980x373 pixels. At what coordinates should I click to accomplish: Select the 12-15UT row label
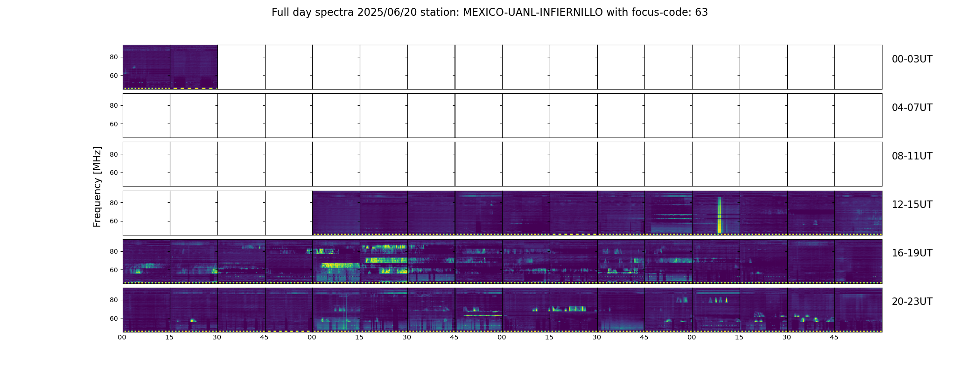[912, 205]
